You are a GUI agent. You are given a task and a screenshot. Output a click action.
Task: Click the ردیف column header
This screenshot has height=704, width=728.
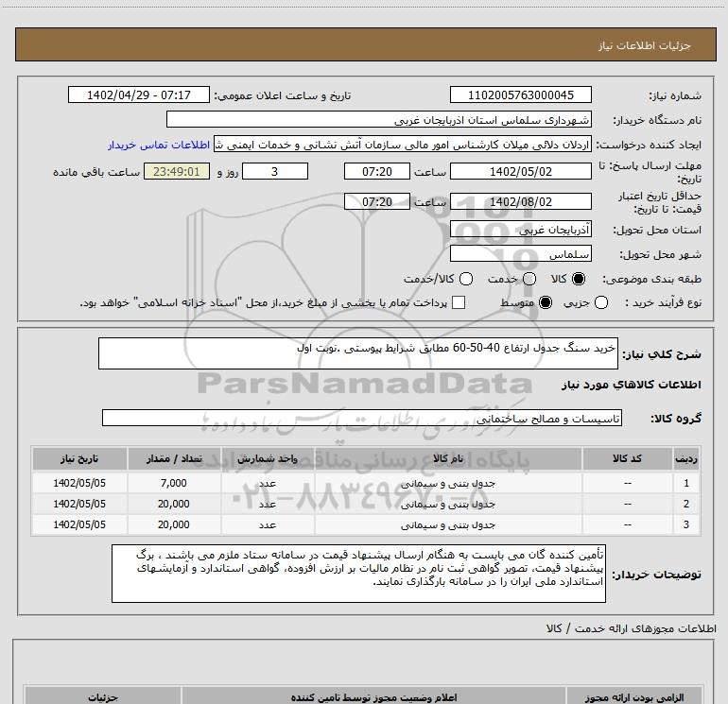pos(686,458)
